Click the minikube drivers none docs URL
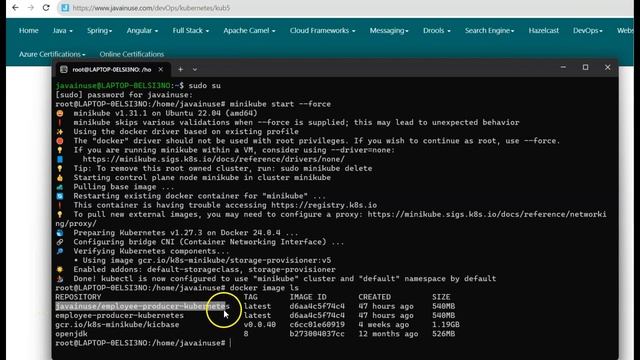This screenshot has width=640, height=360. click(x=213, y=159)
